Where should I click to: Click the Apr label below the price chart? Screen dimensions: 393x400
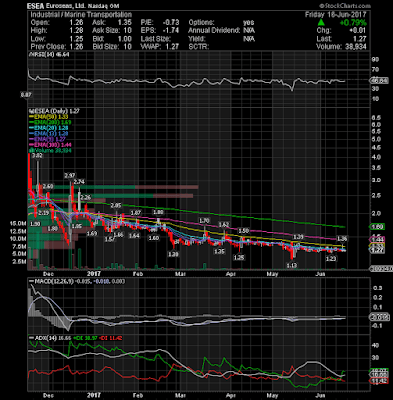[x=231, y=274]
